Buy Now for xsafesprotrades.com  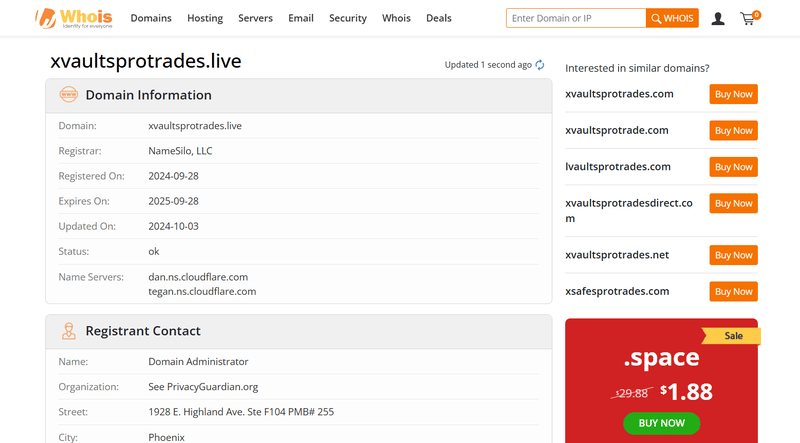(733, 291)
